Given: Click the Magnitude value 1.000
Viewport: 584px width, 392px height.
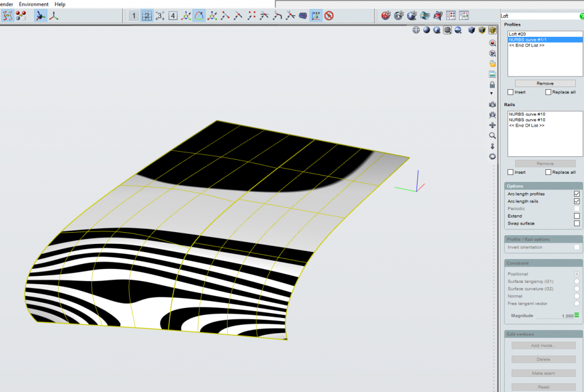Looking at the screenshot, I should point(568,316).
